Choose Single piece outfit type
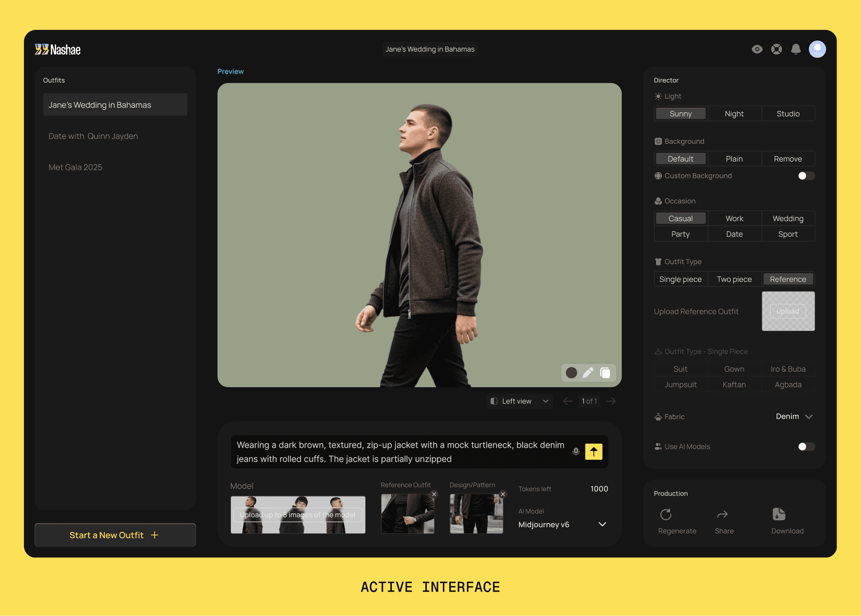 (x=680, y=279)
